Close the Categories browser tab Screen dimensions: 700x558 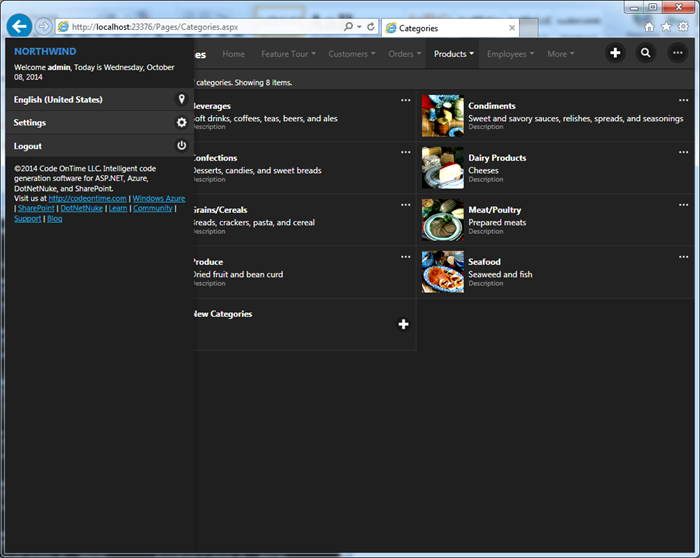(x=512, y=28)
